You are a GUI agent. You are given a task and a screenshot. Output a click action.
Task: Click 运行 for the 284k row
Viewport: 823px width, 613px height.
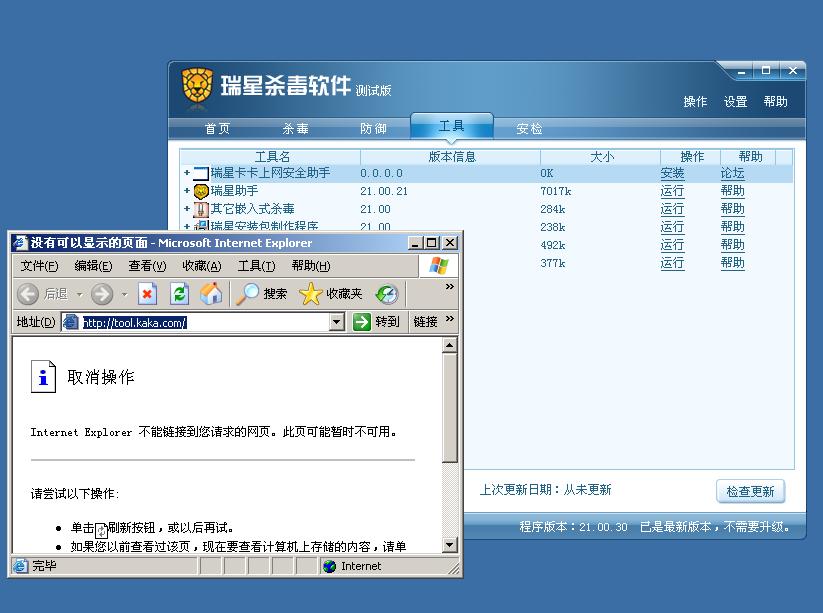pos(672,209)
